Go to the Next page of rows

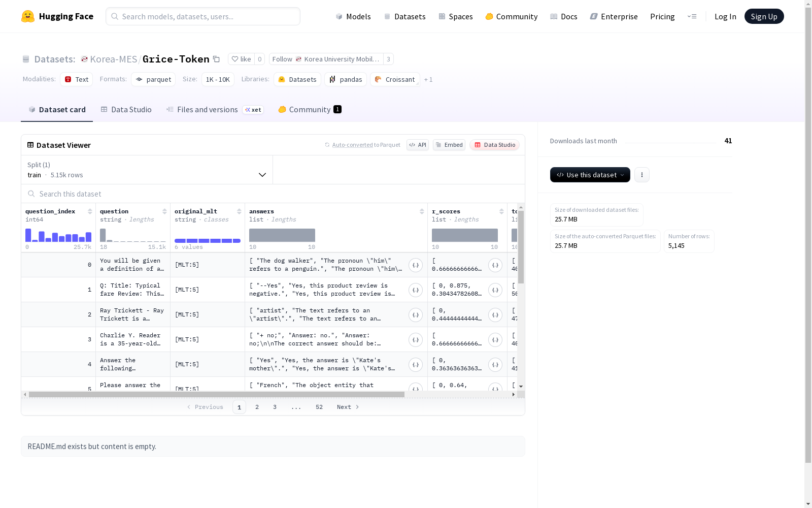(x=348, y=407)
